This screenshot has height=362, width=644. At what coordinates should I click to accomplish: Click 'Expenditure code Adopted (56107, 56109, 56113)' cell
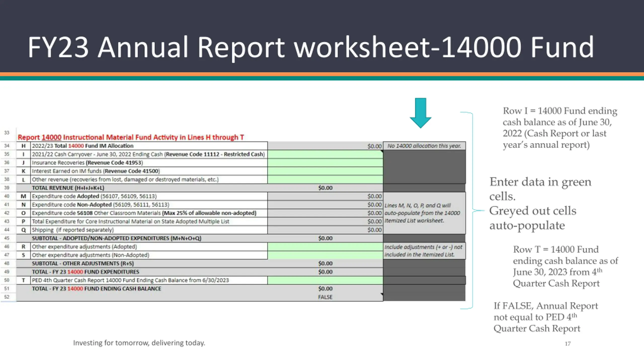[149, 196]
